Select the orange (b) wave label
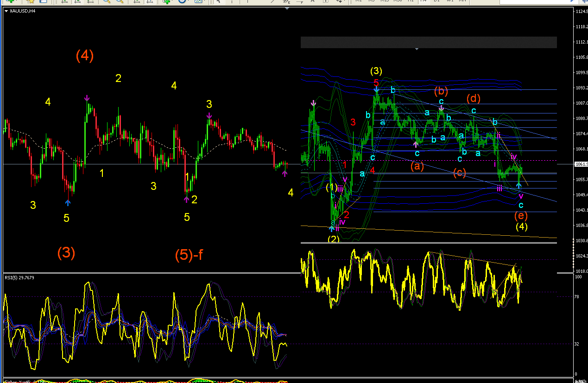Screen dimensions: 588x383 [441, 91]
